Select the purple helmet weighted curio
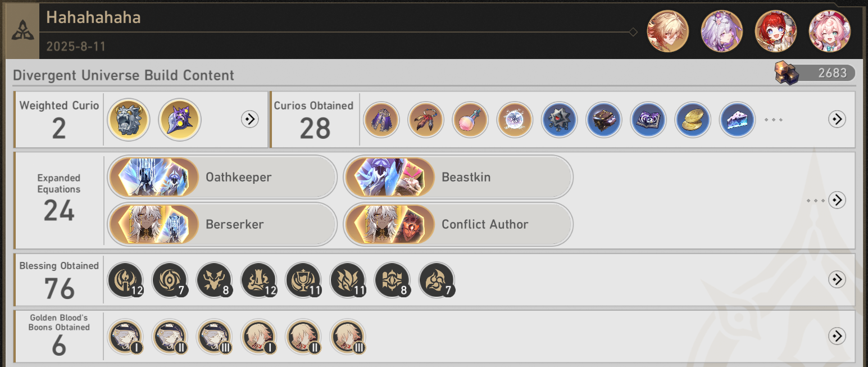Viewport: 868px width, 367px height. (x=180, y=120)
